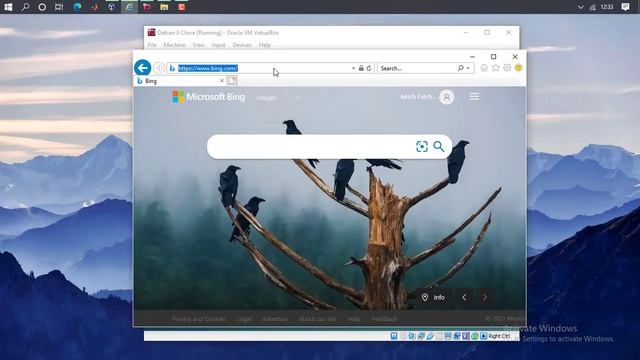Screen dimensions: 640x360
Task: Click VirtualBox green mouse integration status icon
Action: (x=475, y=336)
